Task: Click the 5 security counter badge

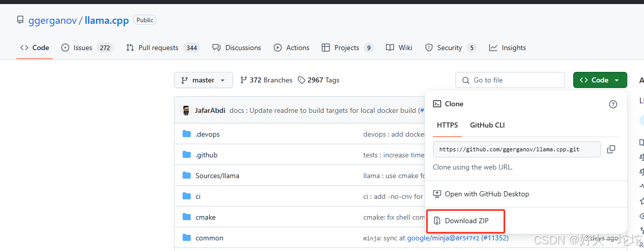Action: [471, 48]
